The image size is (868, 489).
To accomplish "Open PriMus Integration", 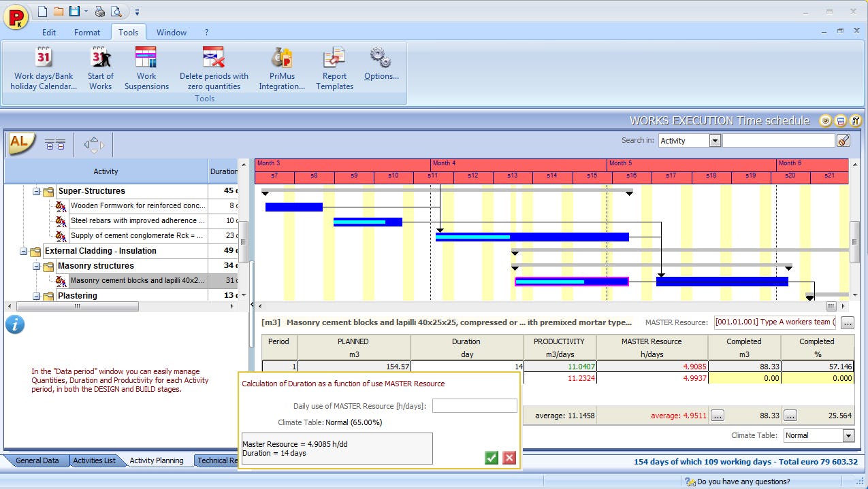I will tap(282, 66).
